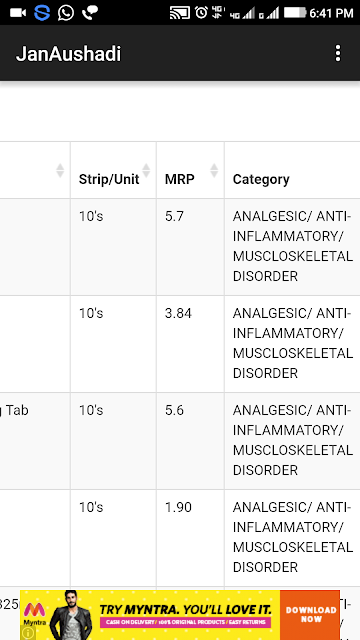Sort table by MRP column arrows

[214, 170]
